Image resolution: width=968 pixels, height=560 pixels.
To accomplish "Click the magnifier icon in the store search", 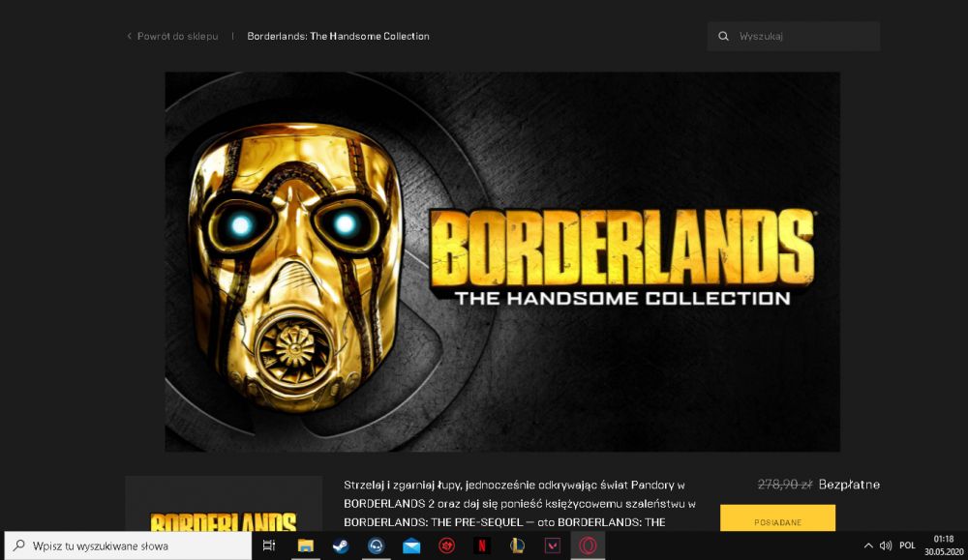I will [x=723, y=37].
